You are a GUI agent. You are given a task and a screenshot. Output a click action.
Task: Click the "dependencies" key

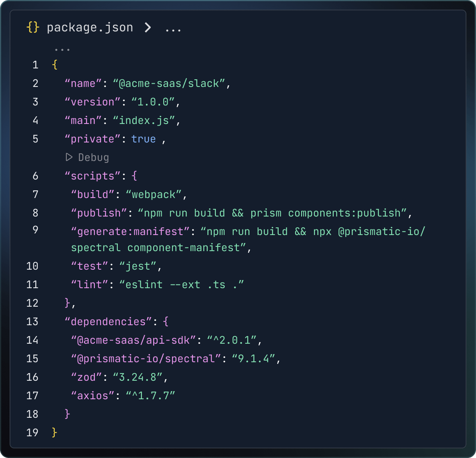click(108, 322)
